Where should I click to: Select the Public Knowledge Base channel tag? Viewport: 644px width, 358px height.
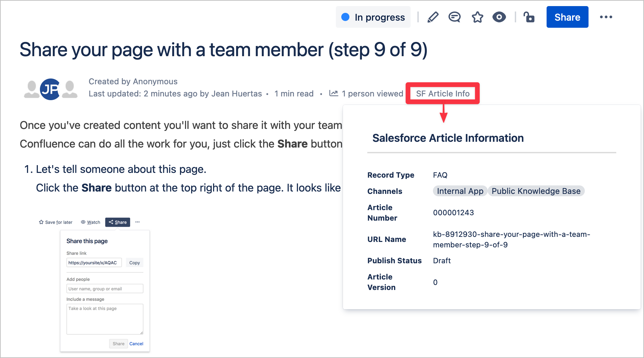coord(536,191)
